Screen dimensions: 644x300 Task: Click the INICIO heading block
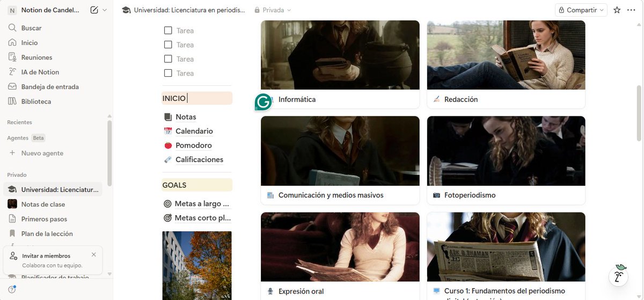(x=197, y=98)
